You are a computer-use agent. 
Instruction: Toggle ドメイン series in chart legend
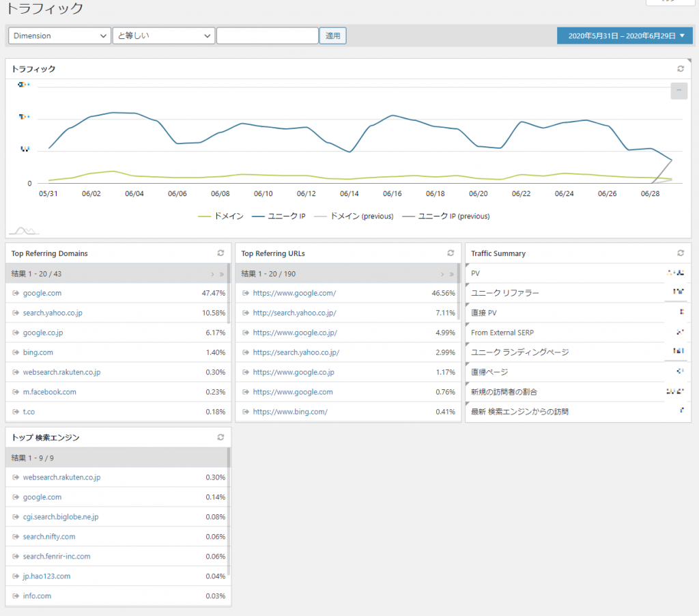point(220,216)
